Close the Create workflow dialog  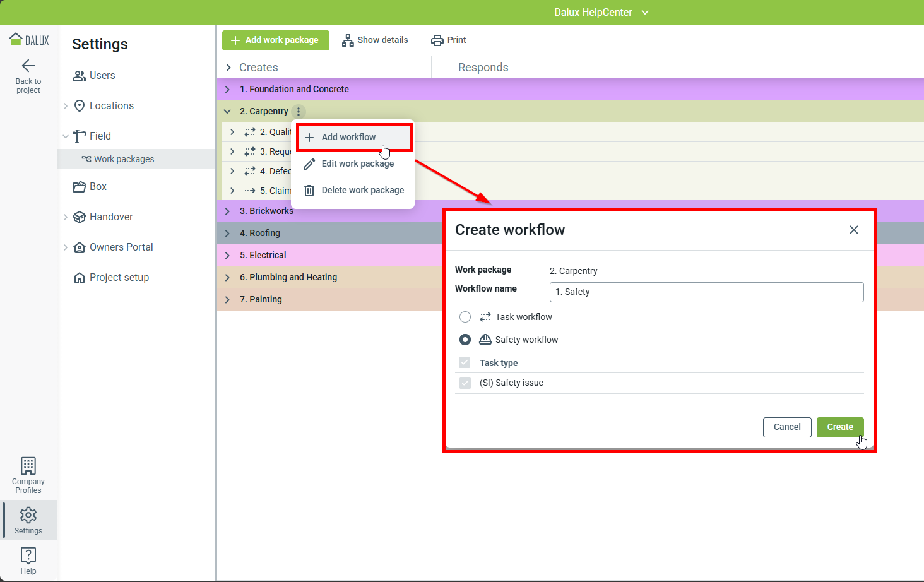coord(853,230)
